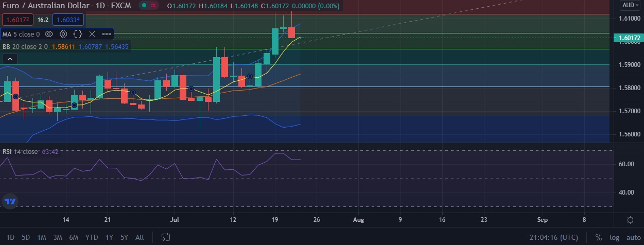The height and width of the screenshot is (245, 644).
Task: Set range to 1D
Action: 10,237
